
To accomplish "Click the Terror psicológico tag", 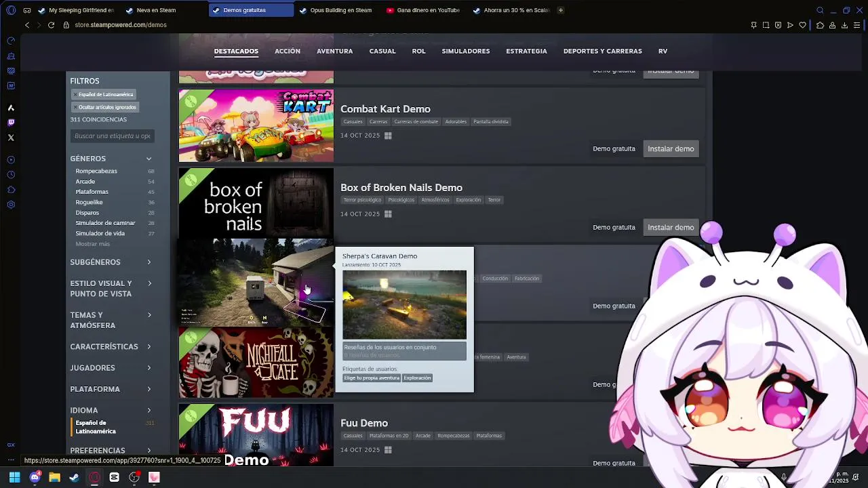I will coord(362,200).
